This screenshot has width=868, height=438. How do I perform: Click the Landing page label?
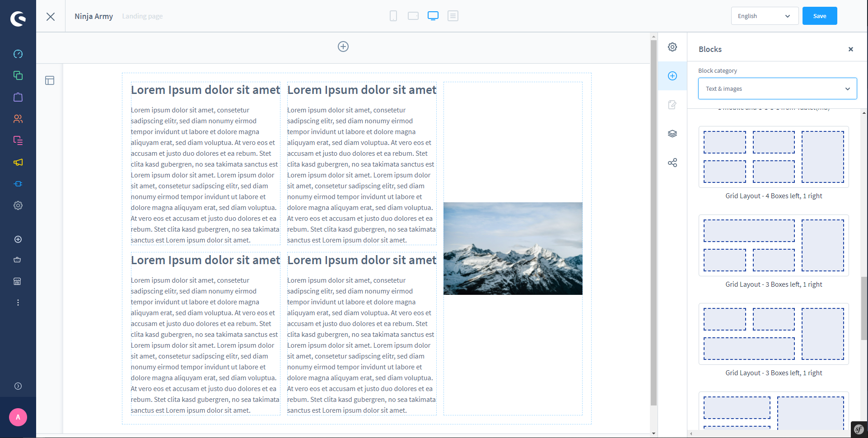pyautogui.click(x=142, y=16)
